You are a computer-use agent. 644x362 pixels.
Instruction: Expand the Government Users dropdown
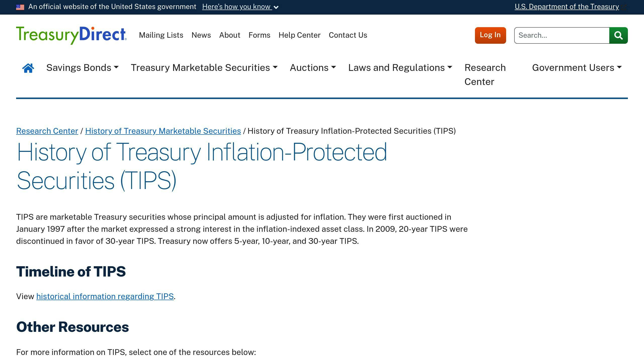[577, 68]
